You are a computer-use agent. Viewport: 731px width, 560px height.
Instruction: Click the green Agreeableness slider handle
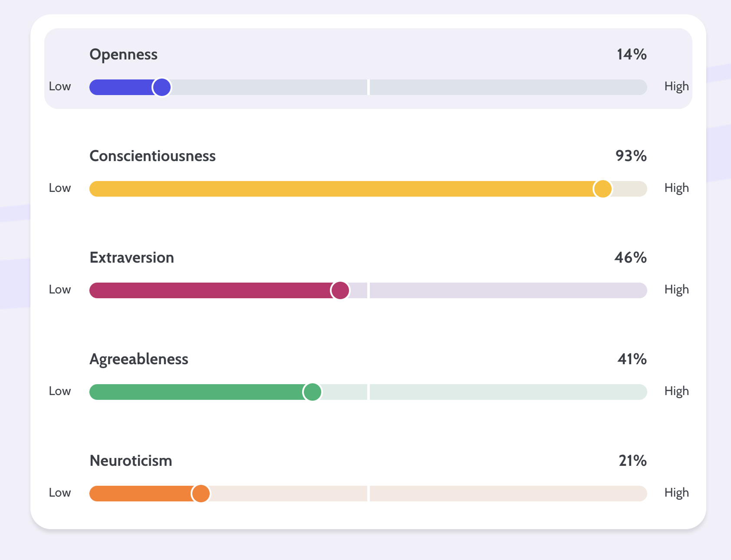(312, 392)
